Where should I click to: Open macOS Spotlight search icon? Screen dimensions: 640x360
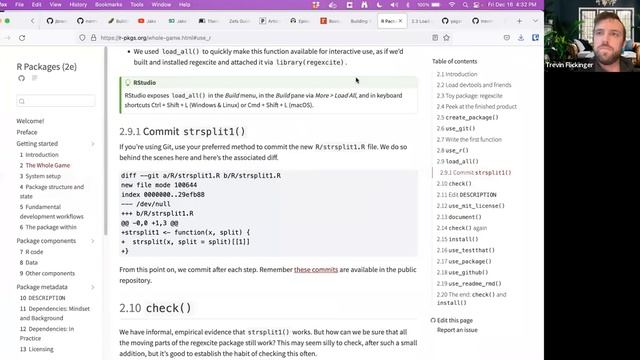tap(465, 4)
